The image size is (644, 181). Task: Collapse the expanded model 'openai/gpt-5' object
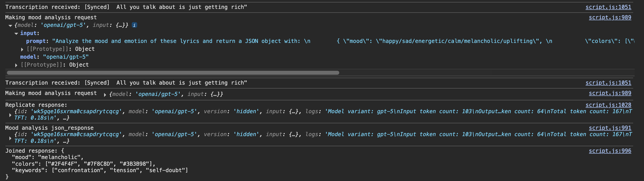point(10,25)
